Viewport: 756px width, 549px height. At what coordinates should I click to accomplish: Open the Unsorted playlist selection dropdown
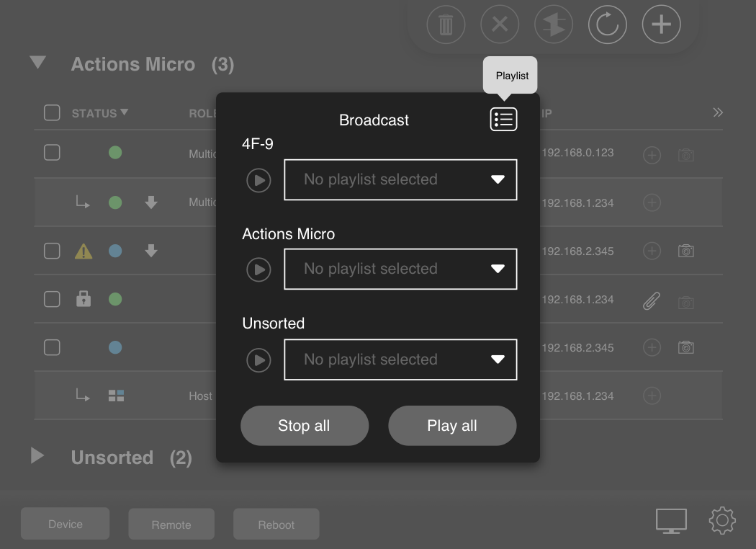400,359
